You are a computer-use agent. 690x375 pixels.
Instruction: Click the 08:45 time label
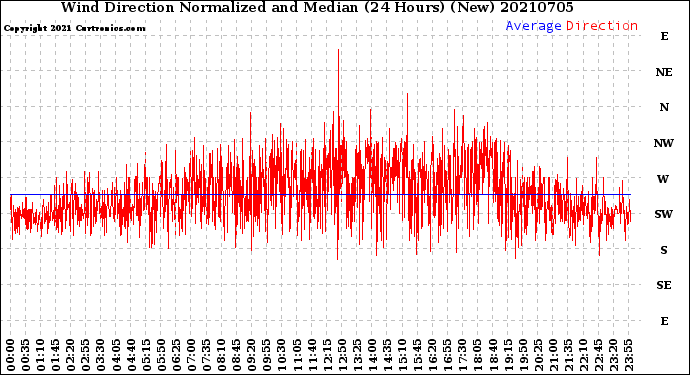coord(236,355)
